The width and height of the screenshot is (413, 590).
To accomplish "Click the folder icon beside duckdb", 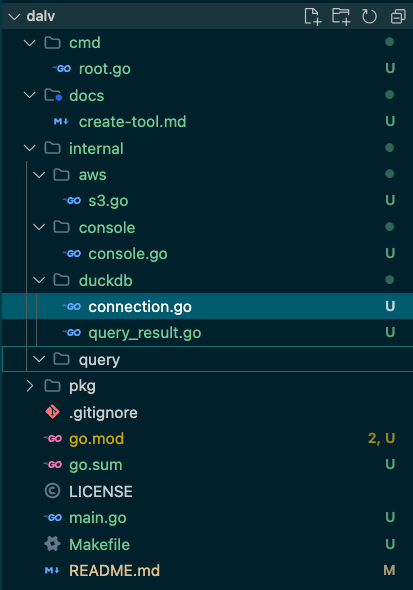I will tap(62, 280).
